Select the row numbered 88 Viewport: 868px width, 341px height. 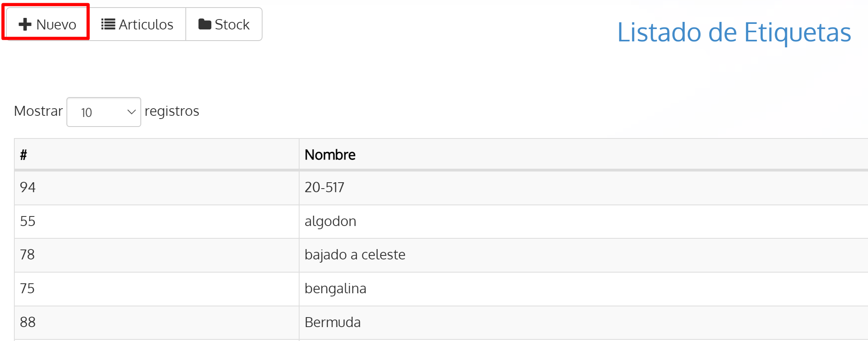point(27,322)
